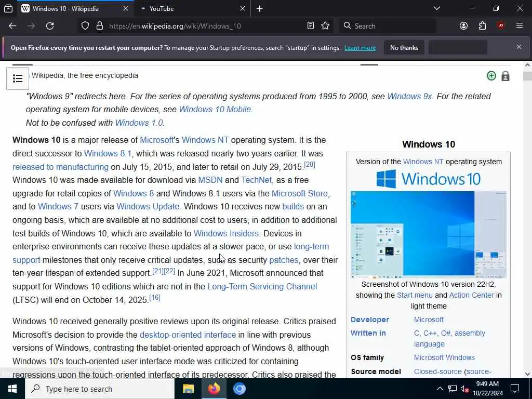
Task: Follow Long-Term Servicing Channel link
Action: (x=262, y=286)
